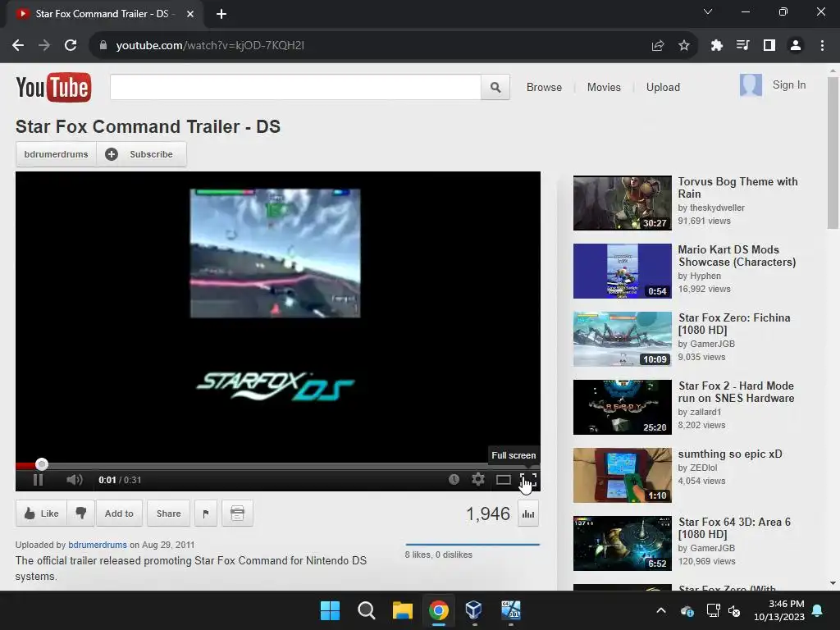The image size is (840, 630).
Task: Show hidden system tray icons
Action: (x=661, y=610)
